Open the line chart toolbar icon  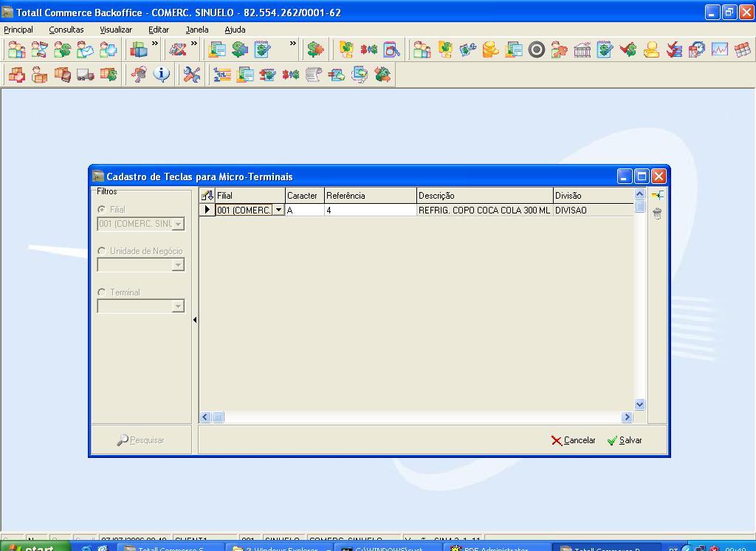click(719, 49)
